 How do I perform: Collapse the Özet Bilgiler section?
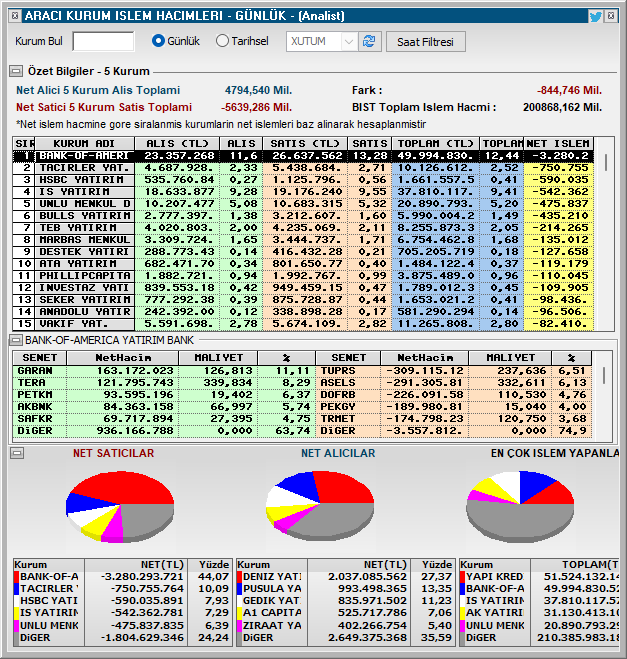pyautogui.click(x=16, y=71)
